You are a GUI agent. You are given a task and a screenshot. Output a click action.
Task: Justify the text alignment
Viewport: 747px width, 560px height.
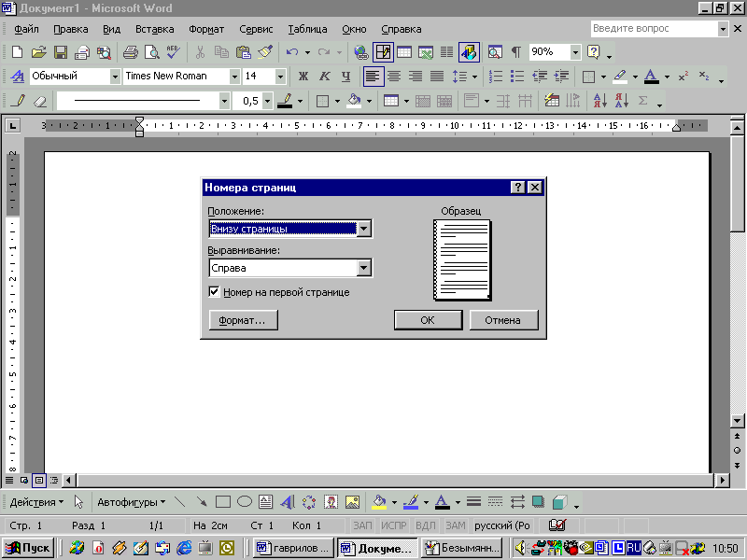click(437, 77)
